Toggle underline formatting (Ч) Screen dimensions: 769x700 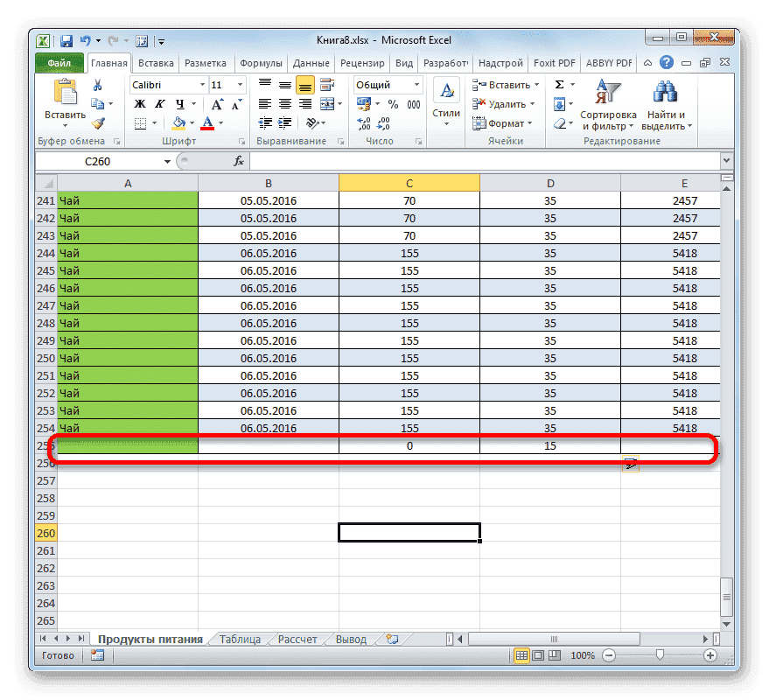178,103
